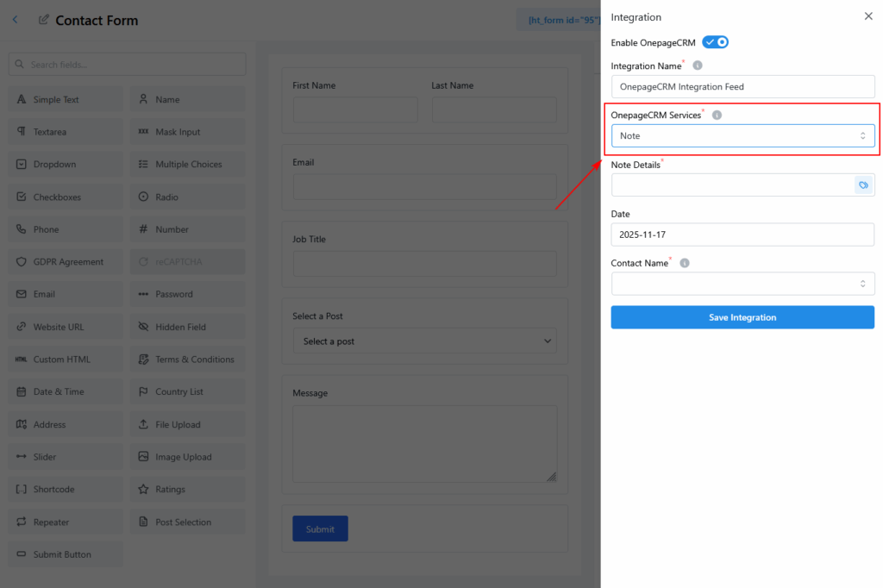Select the Country List field item
This screenshot has height=588, width=883.
click(x=187, y=392)
